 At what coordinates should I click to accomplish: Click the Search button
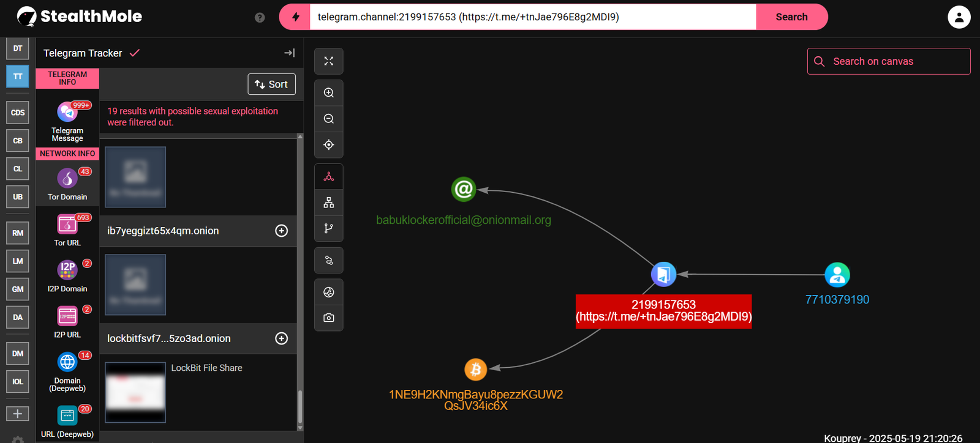click(x=791, y=17)
